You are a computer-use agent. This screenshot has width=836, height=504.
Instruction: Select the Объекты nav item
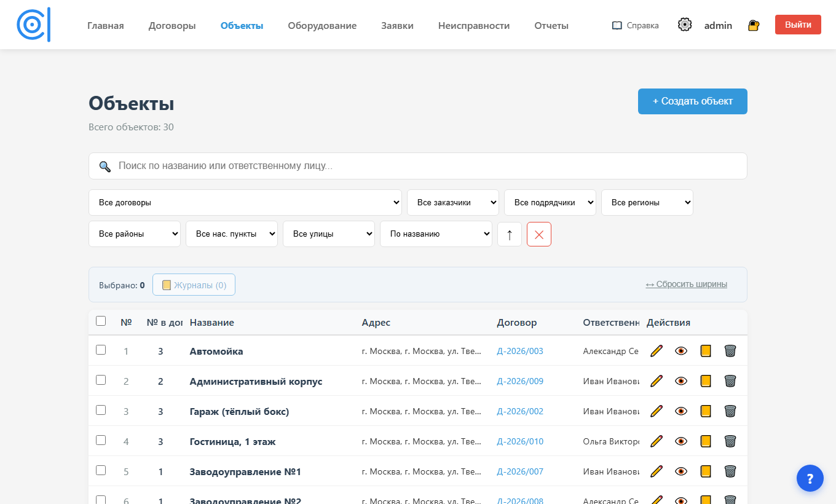pos(242,25)
